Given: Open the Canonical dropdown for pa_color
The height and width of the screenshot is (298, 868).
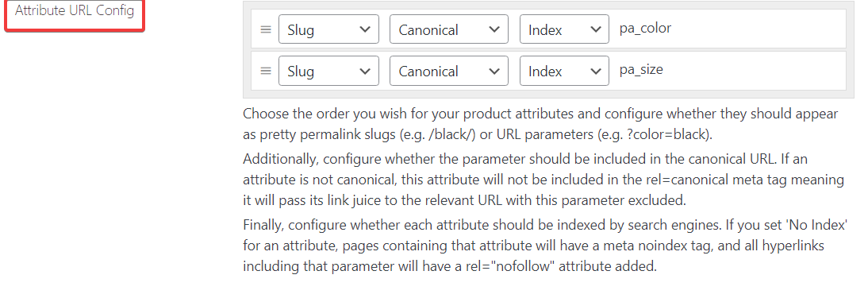Looking at the screenshot, I should point(449,29).
